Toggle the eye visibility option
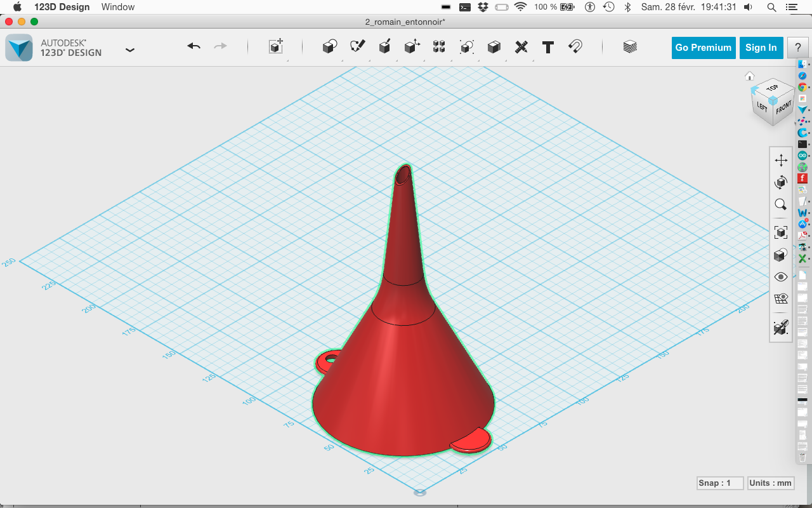Image resolution: width=812 pixels, height=508 pixels. [781, 277]
